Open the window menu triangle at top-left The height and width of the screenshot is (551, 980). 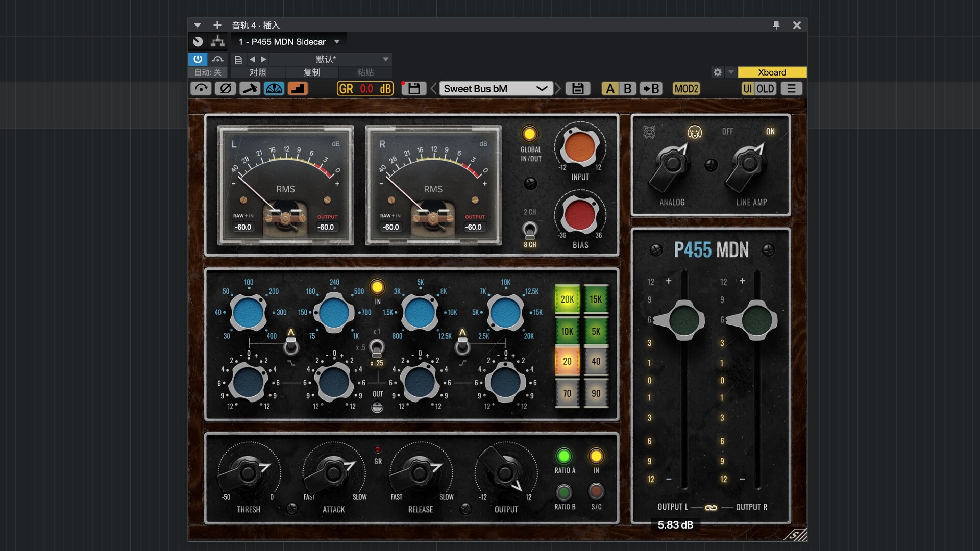tap(198, 25)
